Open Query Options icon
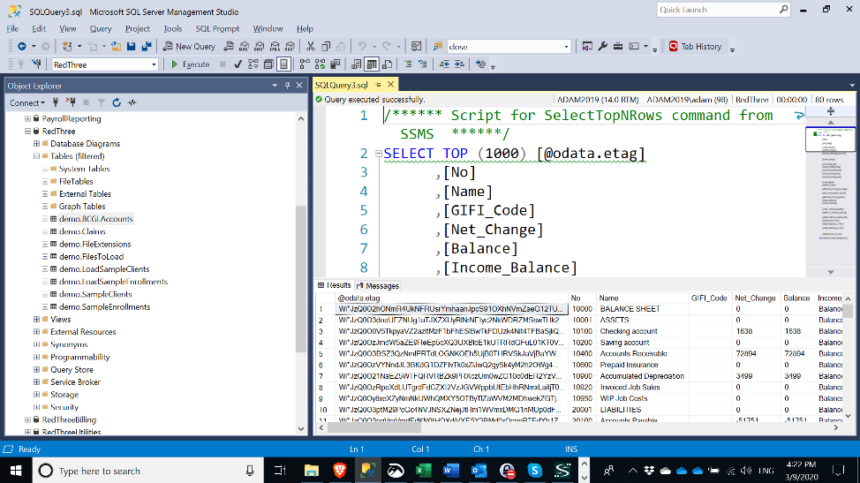The height and width of the screenshot is (483, 860). point(268,65)
